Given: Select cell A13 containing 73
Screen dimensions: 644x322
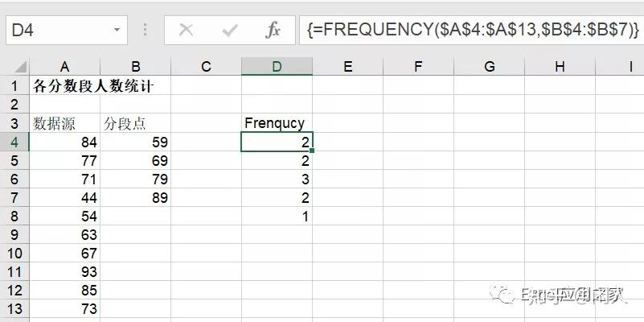Looking at the screenshot, I should [64, 308].
